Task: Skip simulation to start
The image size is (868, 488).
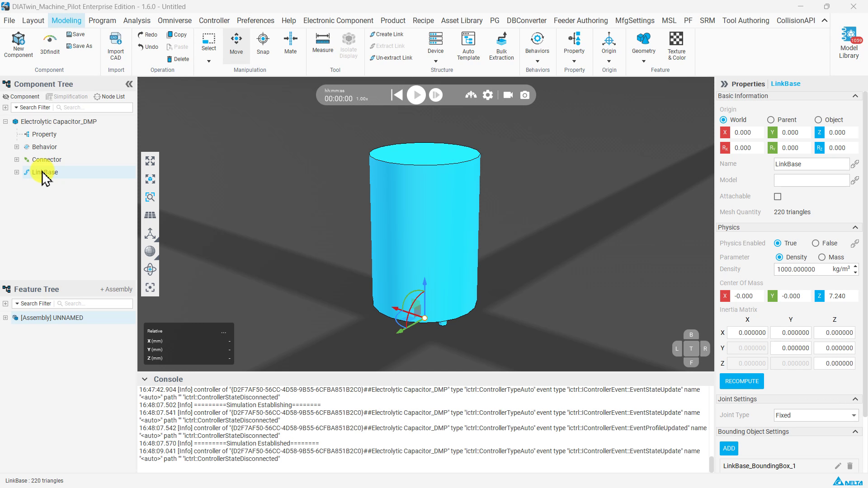Action: [396, 95]
